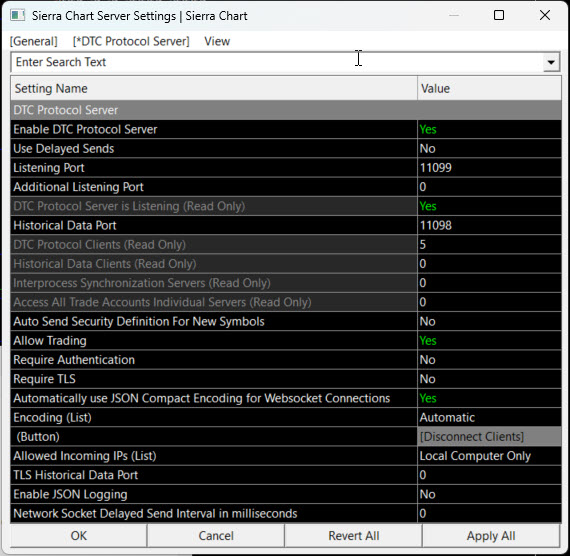The width and height of the screenshot is (570, 556).
Task: Open the General menu
Action: [x=33, y=41]
